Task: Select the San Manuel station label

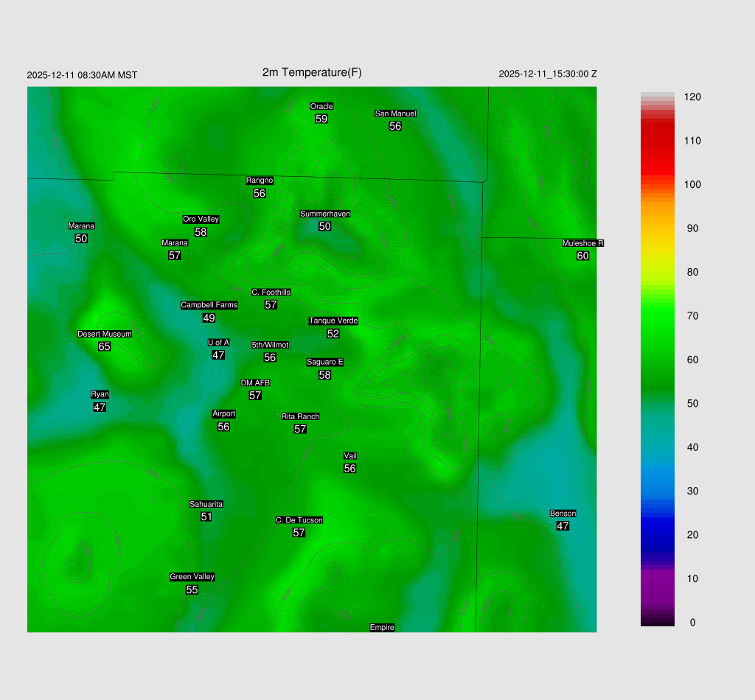Action: (x=395, y=113)
